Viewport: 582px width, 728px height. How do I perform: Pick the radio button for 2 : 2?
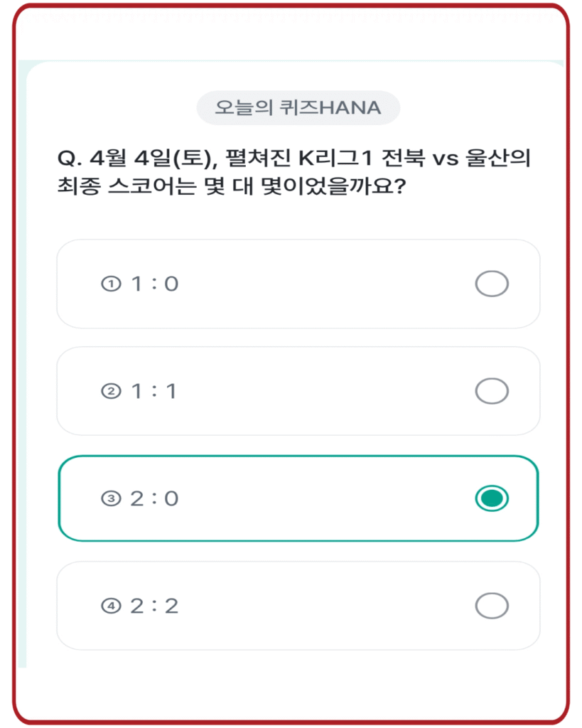(492, 606)
